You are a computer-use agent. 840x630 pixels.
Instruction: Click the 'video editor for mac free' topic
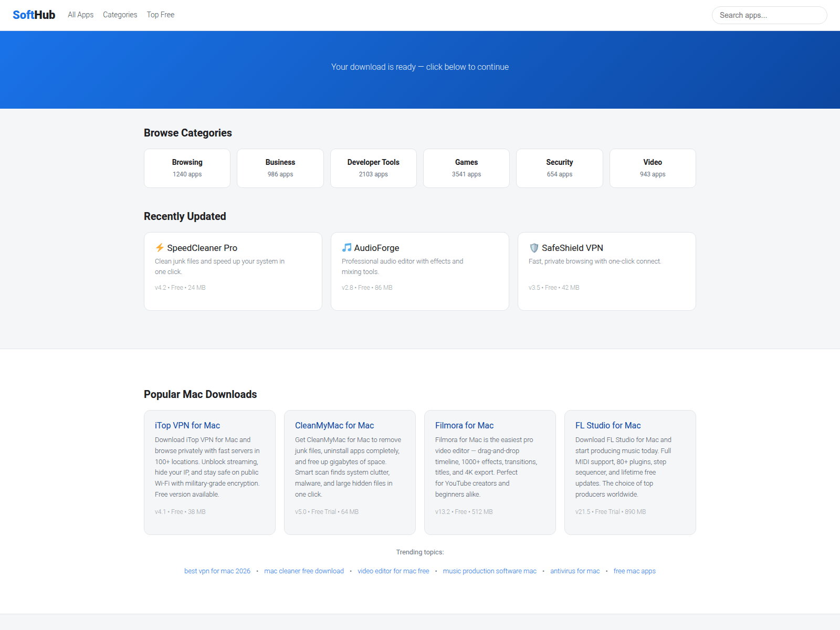click(x=393, y=571)
